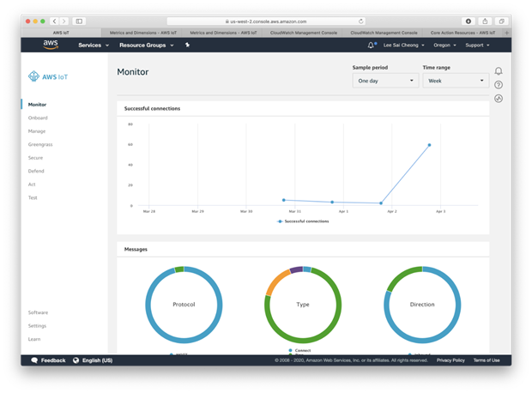This screenshot has width=532, height=393.
Task: Click the purple segment of the Type donut
Action: tap(296, 269)
